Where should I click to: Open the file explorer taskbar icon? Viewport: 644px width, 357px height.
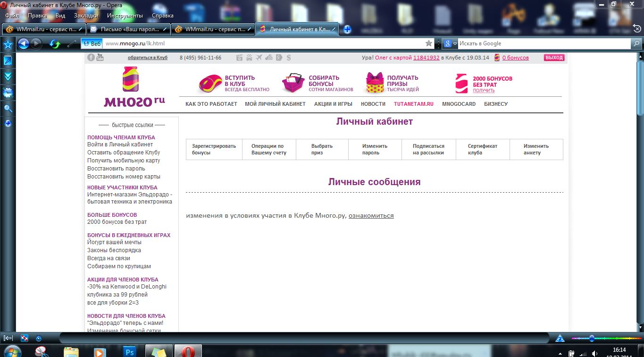71,351
